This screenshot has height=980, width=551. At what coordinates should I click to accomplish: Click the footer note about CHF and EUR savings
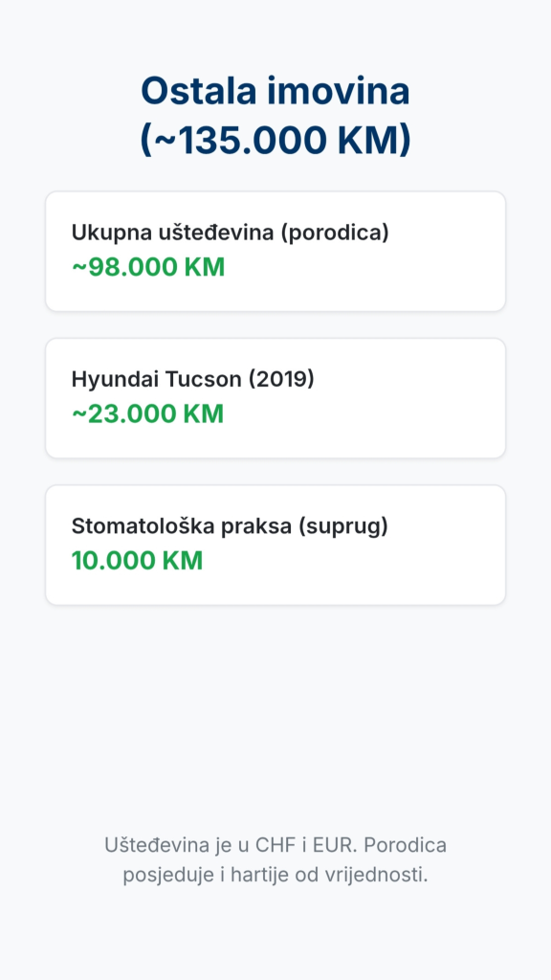275,859
